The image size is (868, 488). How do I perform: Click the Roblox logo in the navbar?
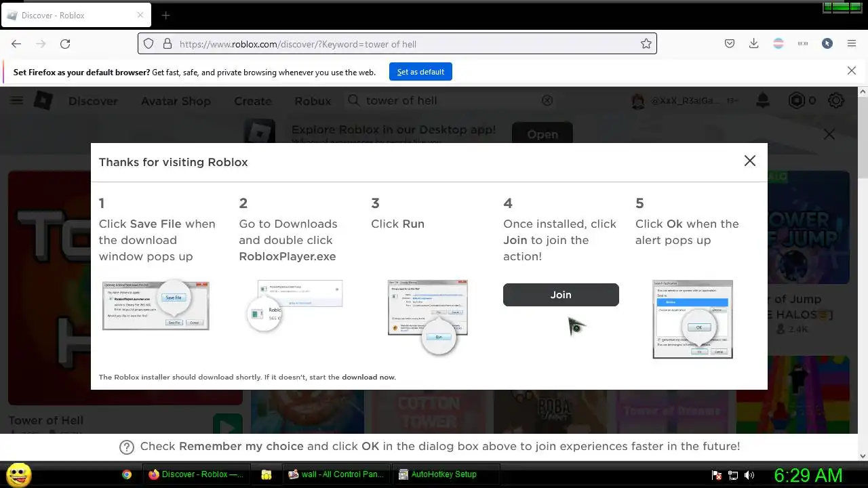[43, 100]
